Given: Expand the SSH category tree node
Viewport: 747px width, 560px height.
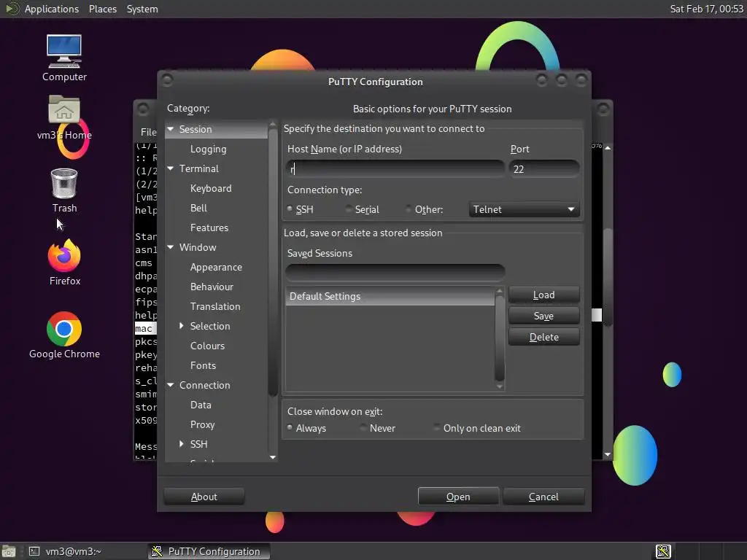Looking at the screenshot, I should coord(182,444).
